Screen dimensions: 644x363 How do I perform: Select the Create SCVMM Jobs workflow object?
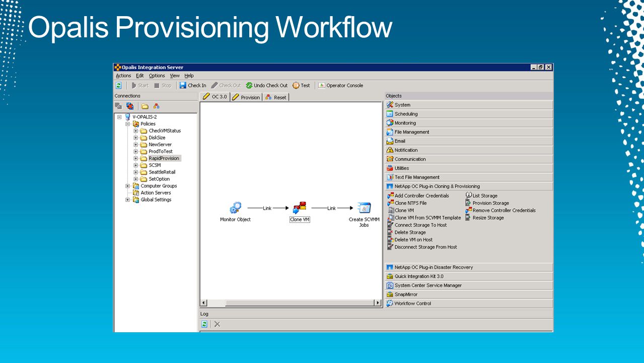click(x=364, y=208)
